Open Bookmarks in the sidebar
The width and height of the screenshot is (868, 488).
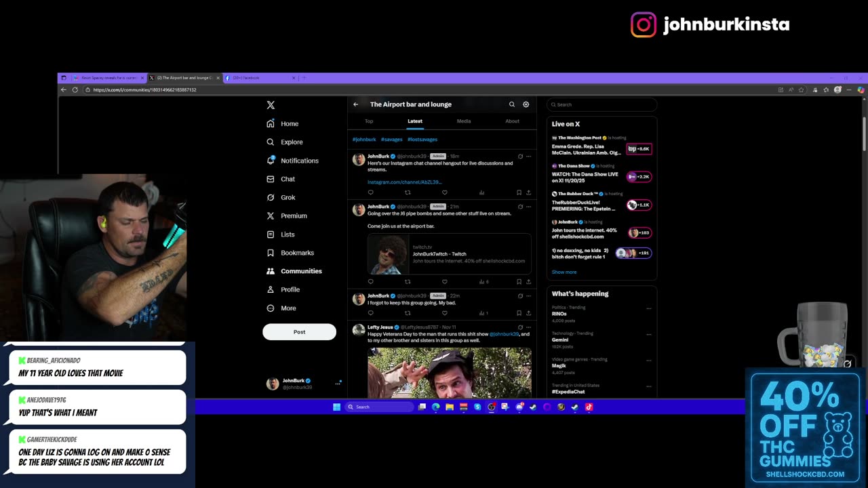tap(290, 253)
